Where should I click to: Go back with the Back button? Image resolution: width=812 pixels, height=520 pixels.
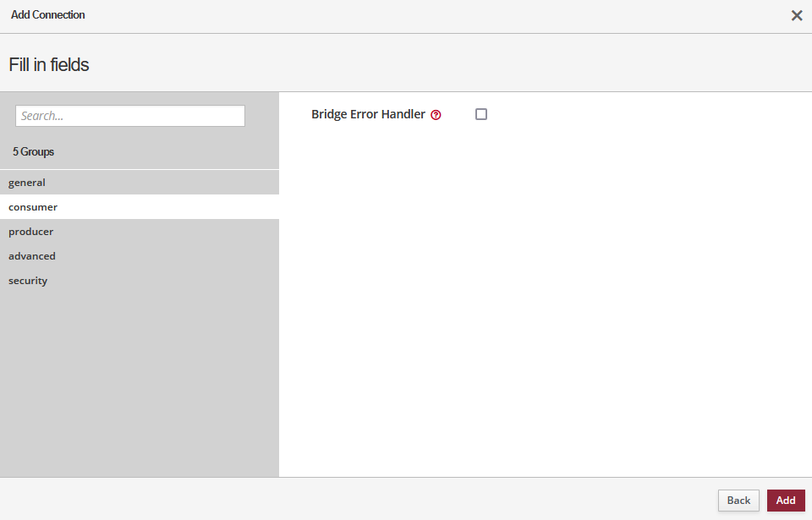coord(738,501)
